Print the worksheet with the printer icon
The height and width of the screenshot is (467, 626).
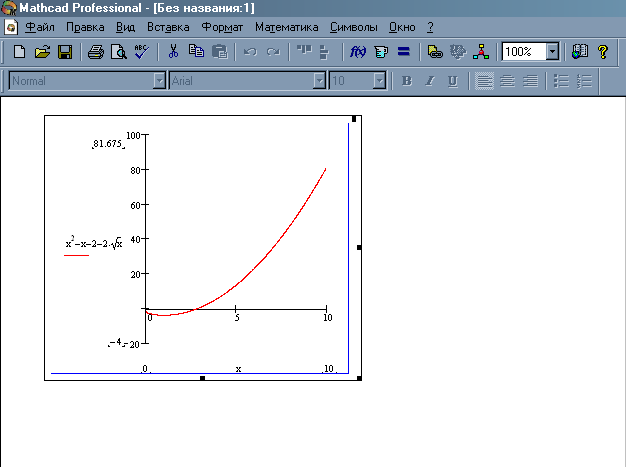tap(96, 52)
